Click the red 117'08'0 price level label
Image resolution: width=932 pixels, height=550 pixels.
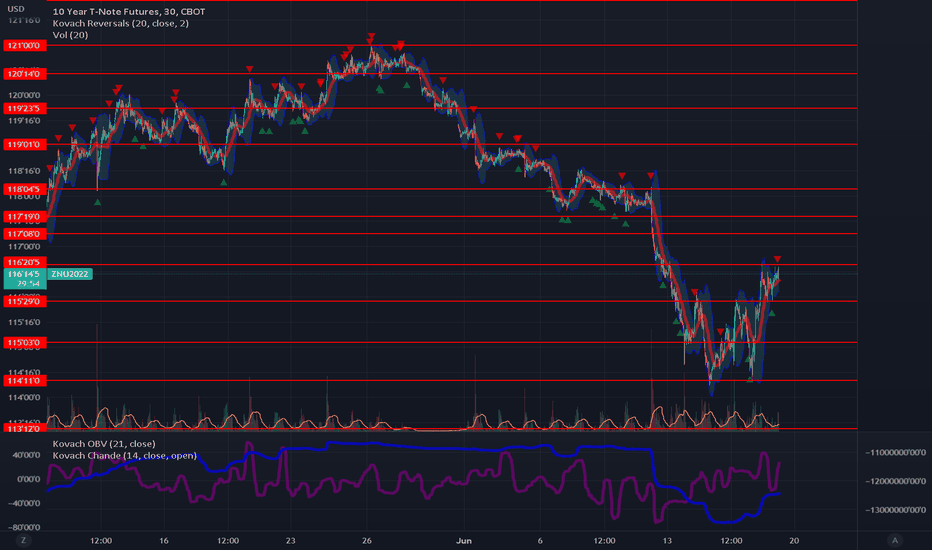(24, 234)
